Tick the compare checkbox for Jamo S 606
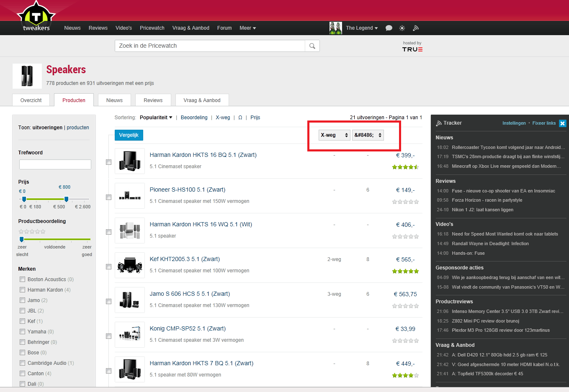 click(108, 301)
